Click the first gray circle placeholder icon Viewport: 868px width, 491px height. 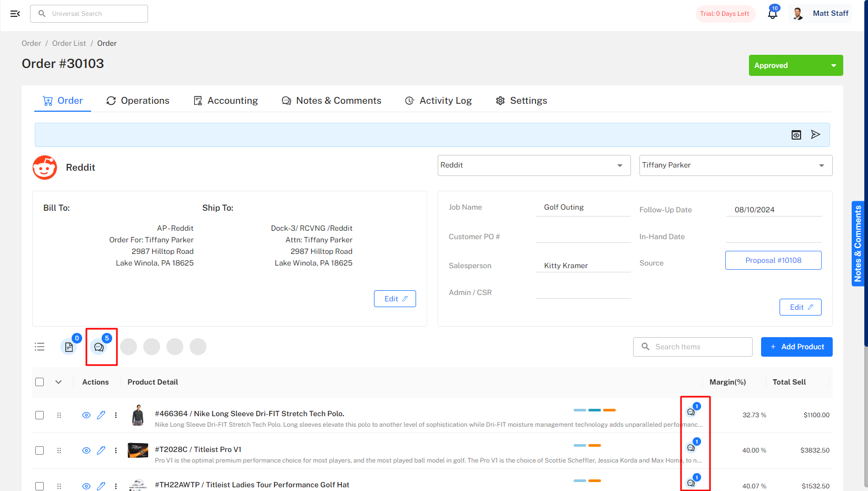pyautogui.click(x=129, y=347)
